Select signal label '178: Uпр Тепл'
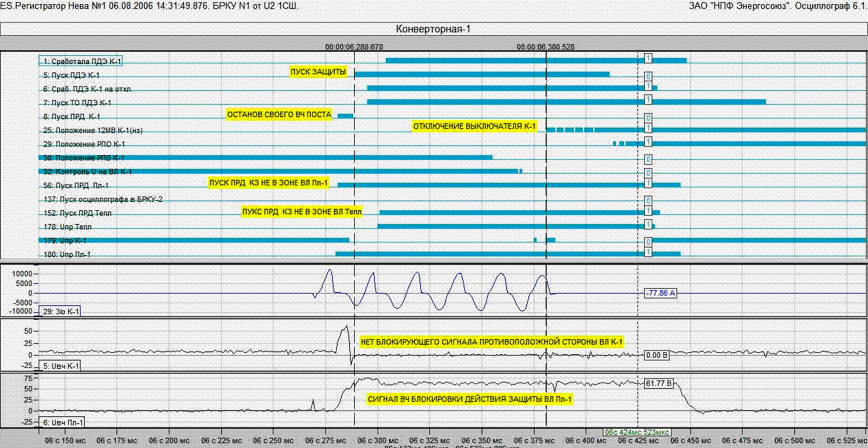The width and height of the screenshot is (868, 448). point(67,227)
